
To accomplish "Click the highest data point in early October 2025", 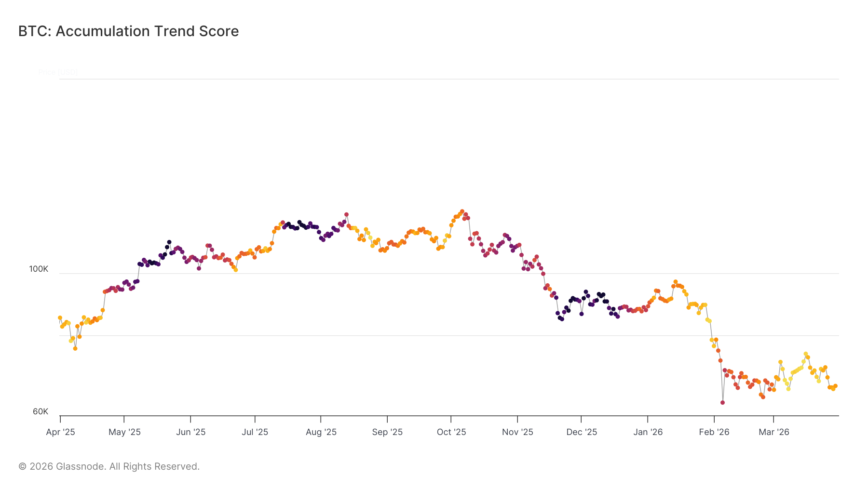I will pyautogui.click(x=462, y=211).
